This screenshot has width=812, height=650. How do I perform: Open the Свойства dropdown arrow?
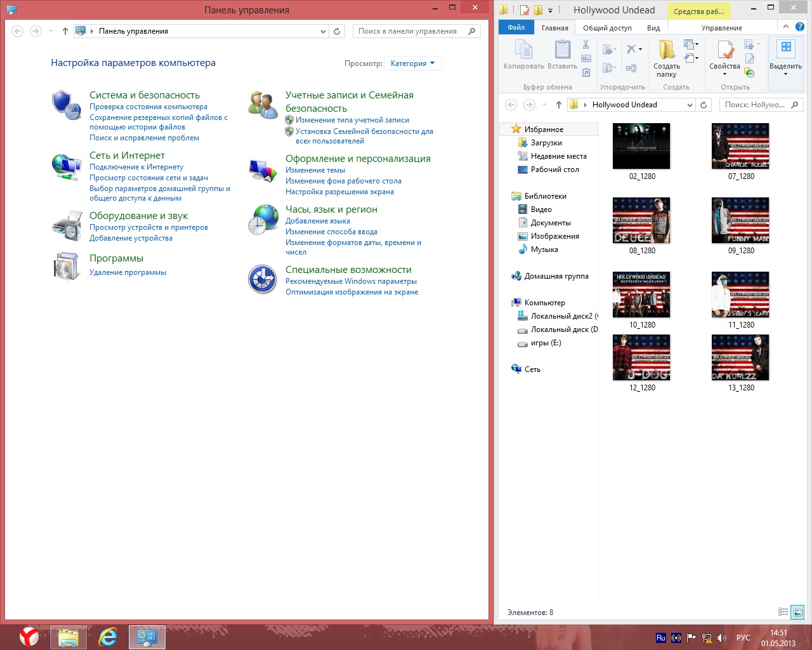point(725,74)
